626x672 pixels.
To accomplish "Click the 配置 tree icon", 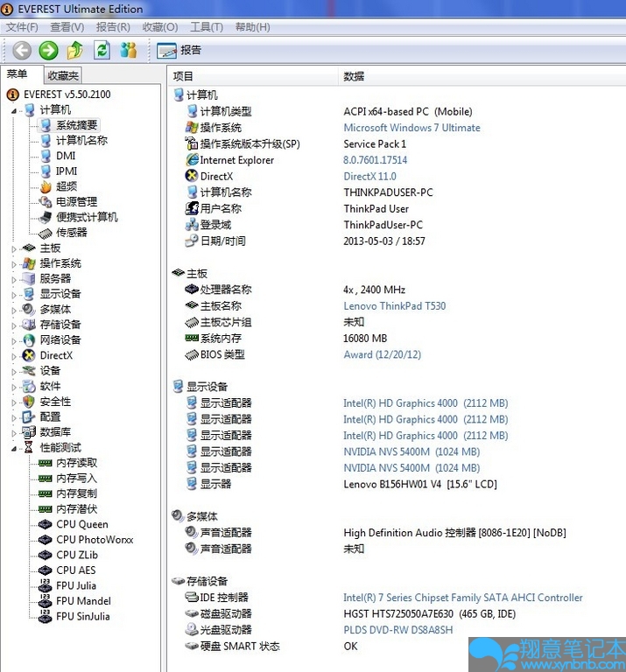I will click(x=29, y=416).
